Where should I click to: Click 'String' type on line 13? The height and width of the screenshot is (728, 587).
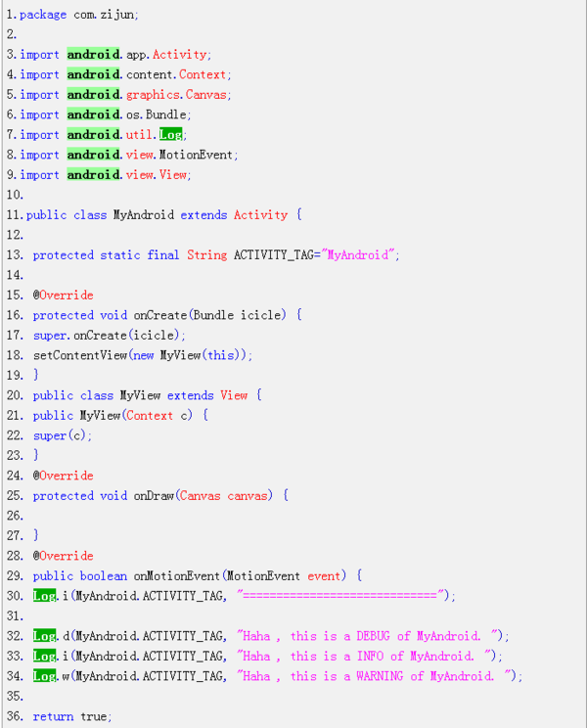coord(207,254)
